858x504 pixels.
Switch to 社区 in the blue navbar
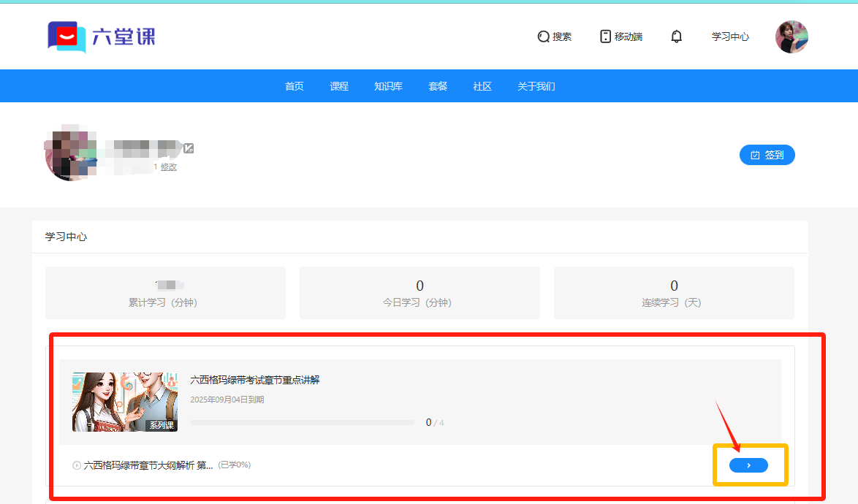(x=482, y=86)
